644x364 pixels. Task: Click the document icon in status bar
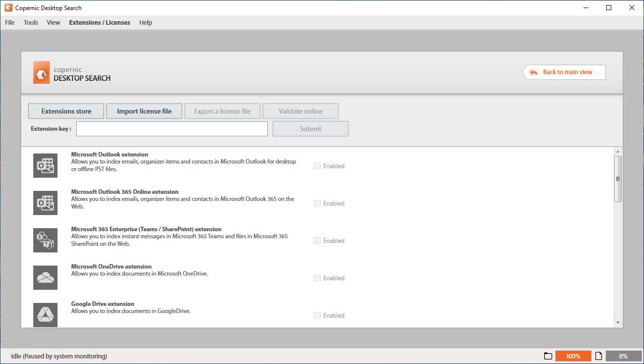(x=599, y=356)
